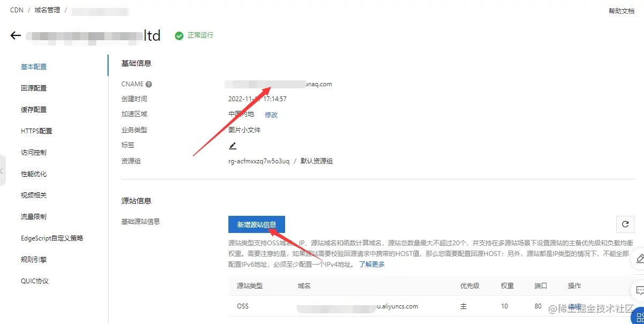Click the creation time value
The width and height of the screenshot is (644, 324).
[x=257, y=99]
